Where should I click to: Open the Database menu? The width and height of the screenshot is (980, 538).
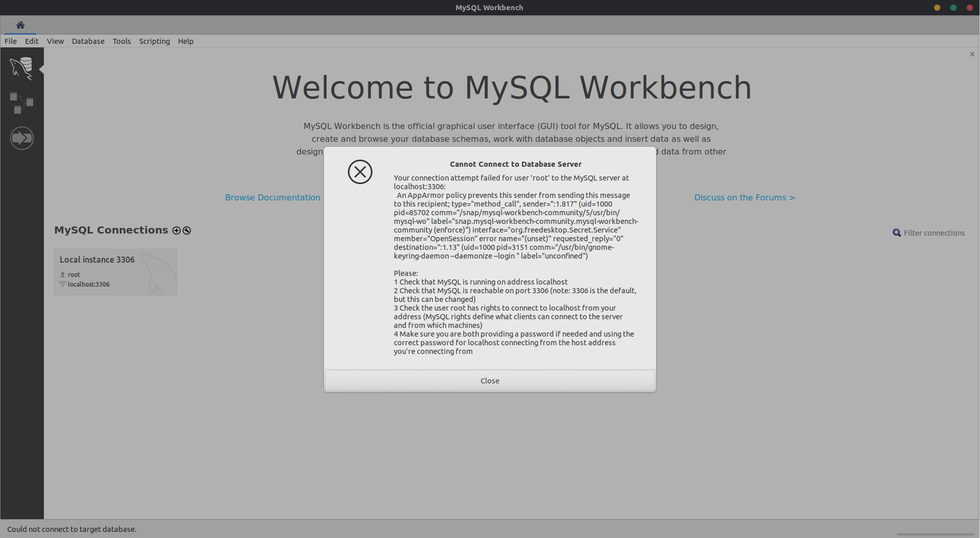(x=88, y=41)
